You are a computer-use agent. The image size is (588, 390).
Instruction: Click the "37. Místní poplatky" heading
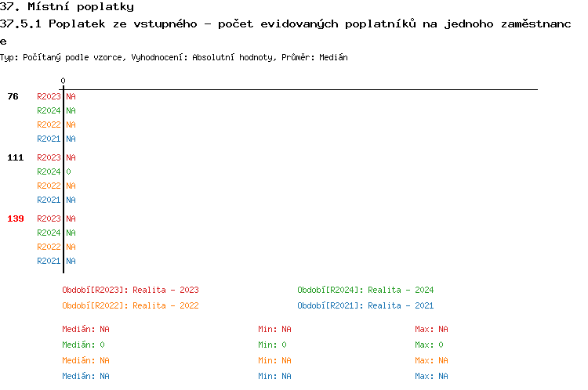(x=67, y=7)
